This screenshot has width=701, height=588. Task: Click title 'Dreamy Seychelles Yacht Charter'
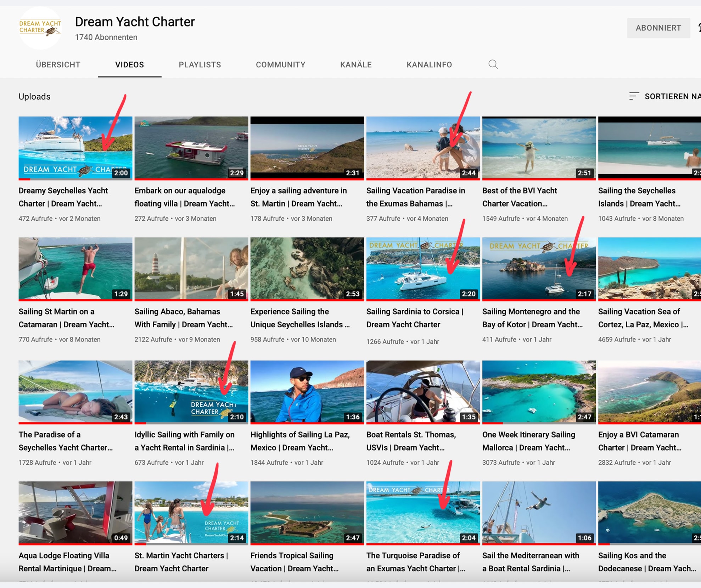(63, 197)
